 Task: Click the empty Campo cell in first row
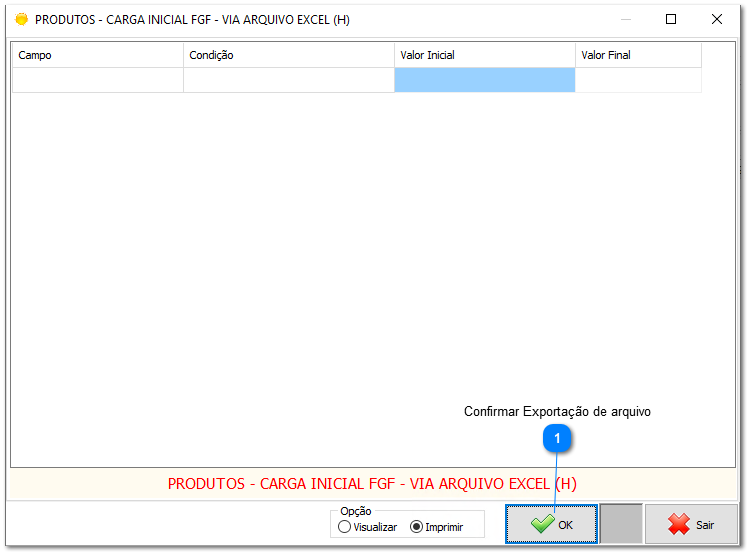point(98,80)
